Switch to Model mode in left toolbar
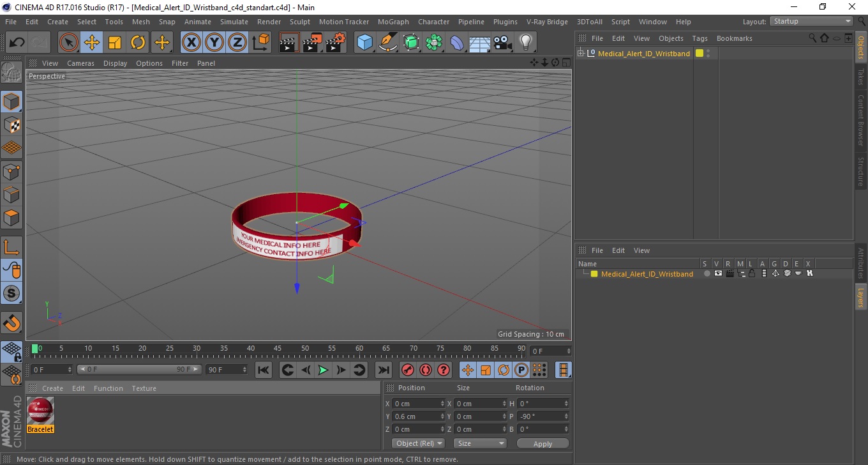 click(11, 102)
